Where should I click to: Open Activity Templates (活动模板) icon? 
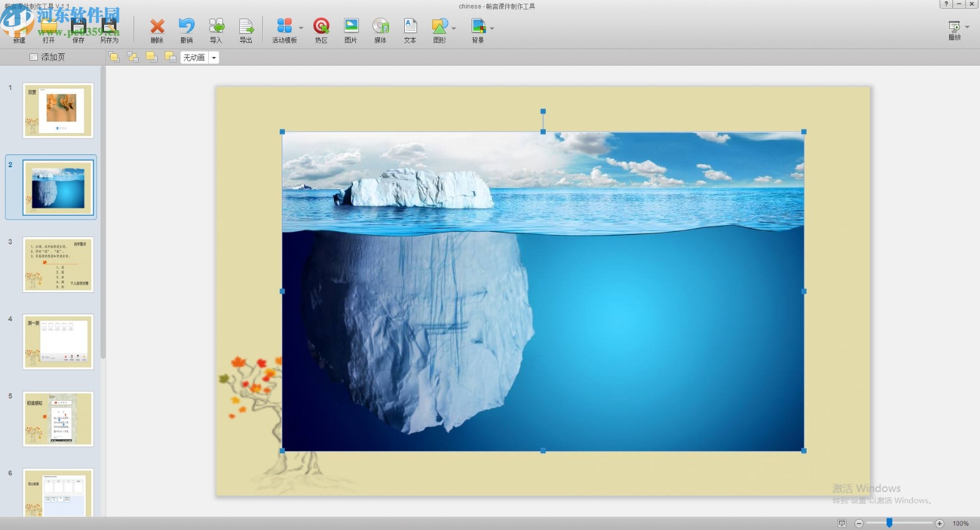[284, 29]
